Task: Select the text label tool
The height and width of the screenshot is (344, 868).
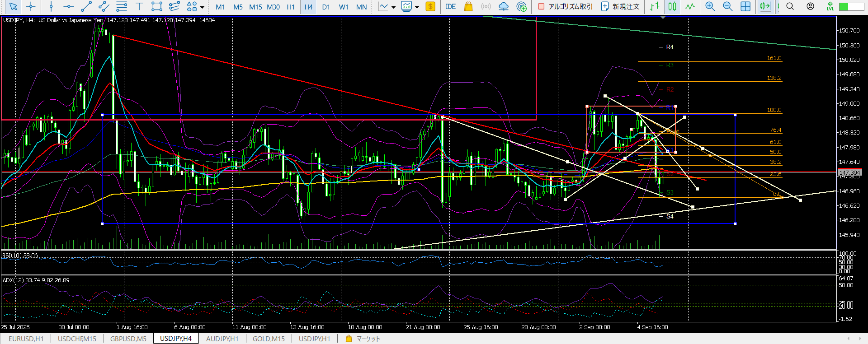Action: 139,7
